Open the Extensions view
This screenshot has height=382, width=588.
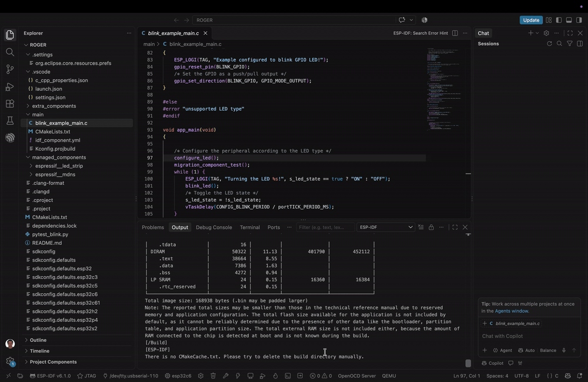(10, 104)
